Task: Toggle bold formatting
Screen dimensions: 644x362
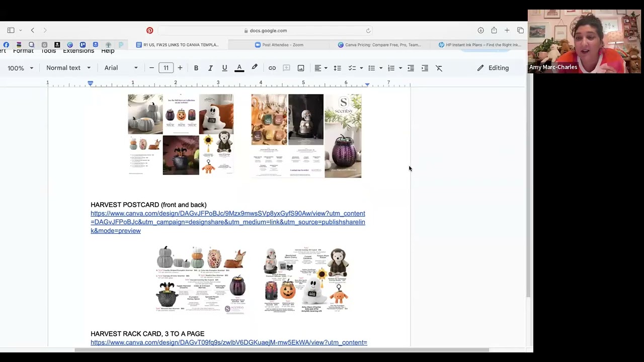Action: point(196,68)
